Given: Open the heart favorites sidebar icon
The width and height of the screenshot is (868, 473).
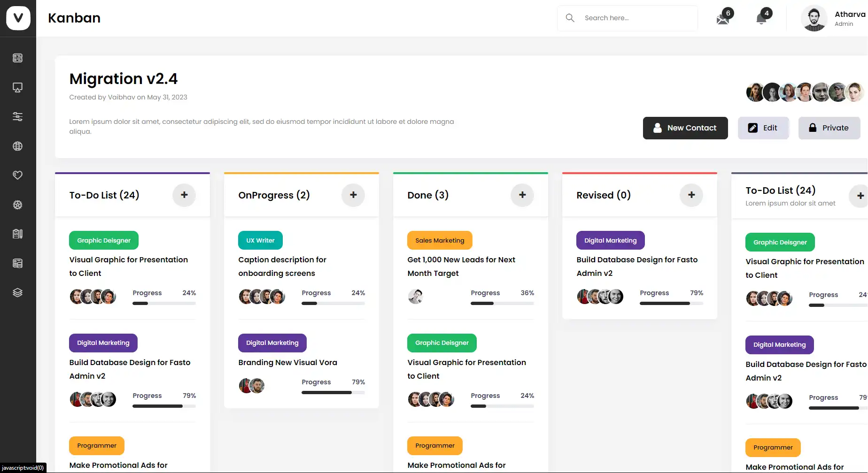Looking at the screenshot, I should click(x=17, y=175).
